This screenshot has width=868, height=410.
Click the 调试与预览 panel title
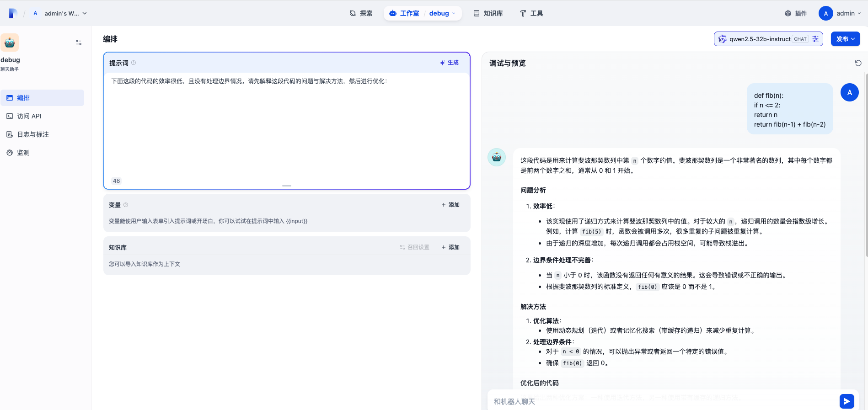508,63
